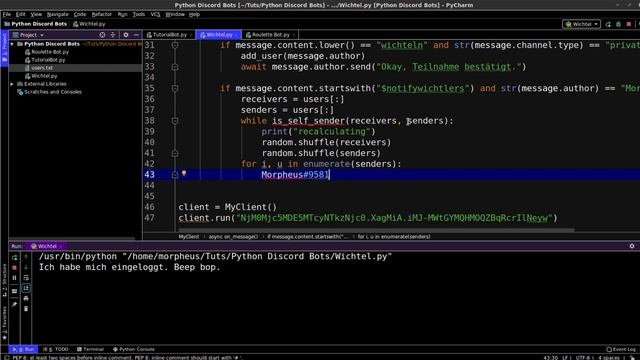The height and width of the screenshot is (360, 640).
Task: Click rerun icon in top toolbar
Action: 608,24
